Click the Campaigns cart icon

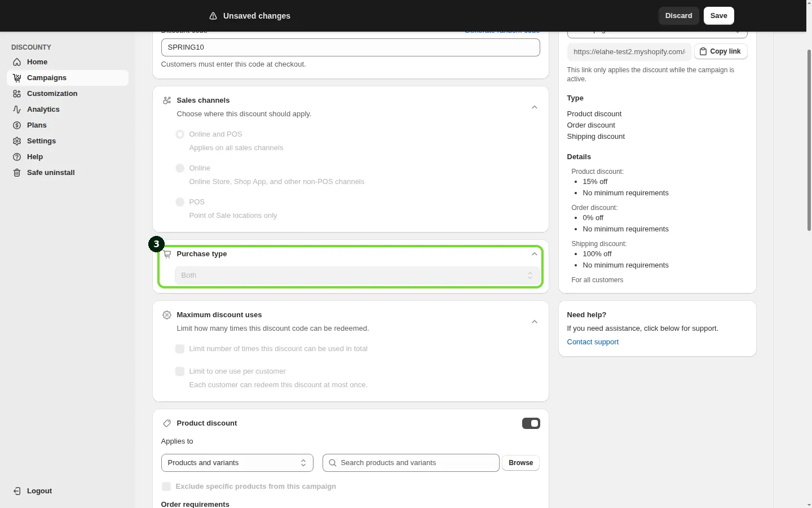tap(17, 78)
